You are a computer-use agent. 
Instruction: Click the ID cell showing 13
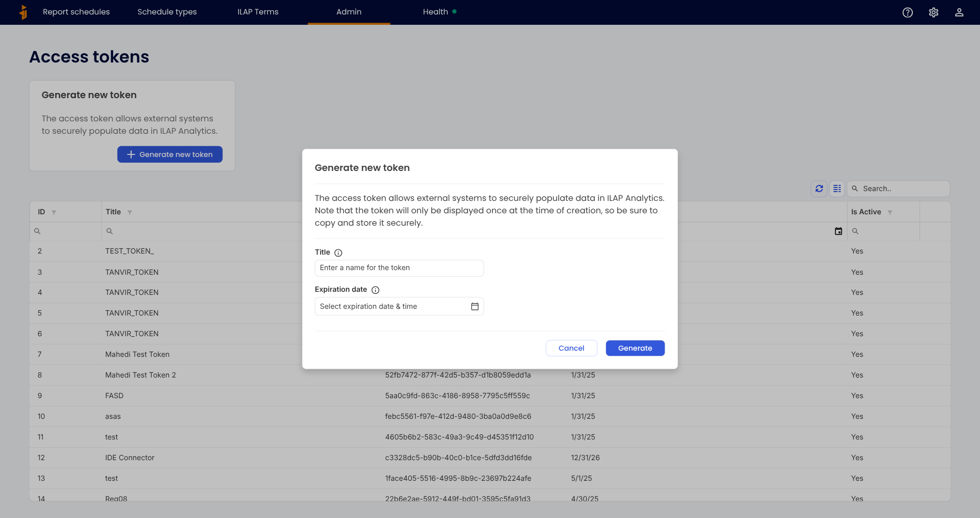[41, 478]
